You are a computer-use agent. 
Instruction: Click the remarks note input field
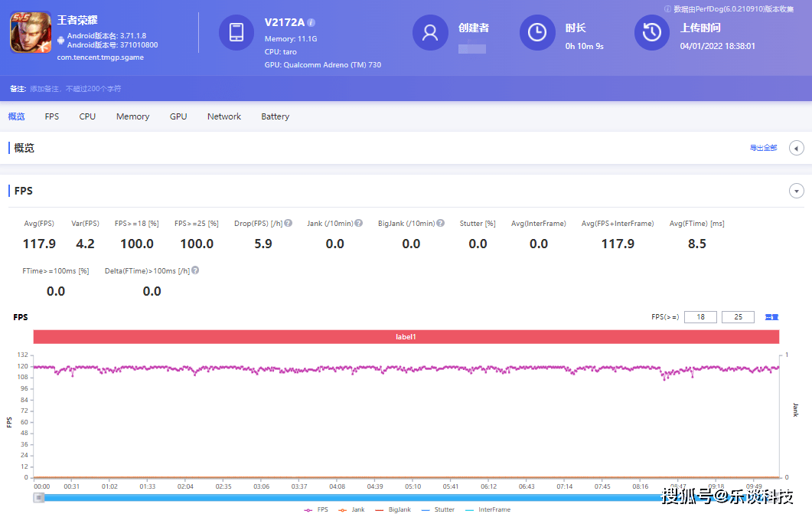(76, 89)
